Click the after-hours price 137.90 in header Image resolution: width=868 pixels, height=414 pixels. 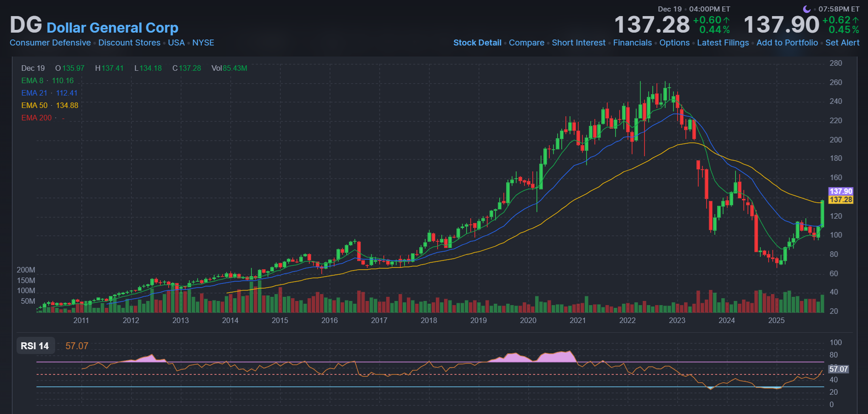pyautogui.click(x=781, y=25)
